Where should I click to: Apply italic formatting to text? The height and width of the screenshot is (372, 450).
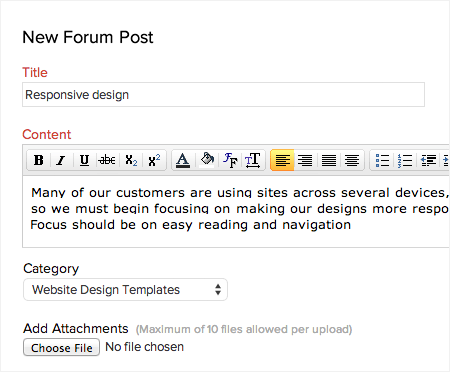click(x=61, y=160)
